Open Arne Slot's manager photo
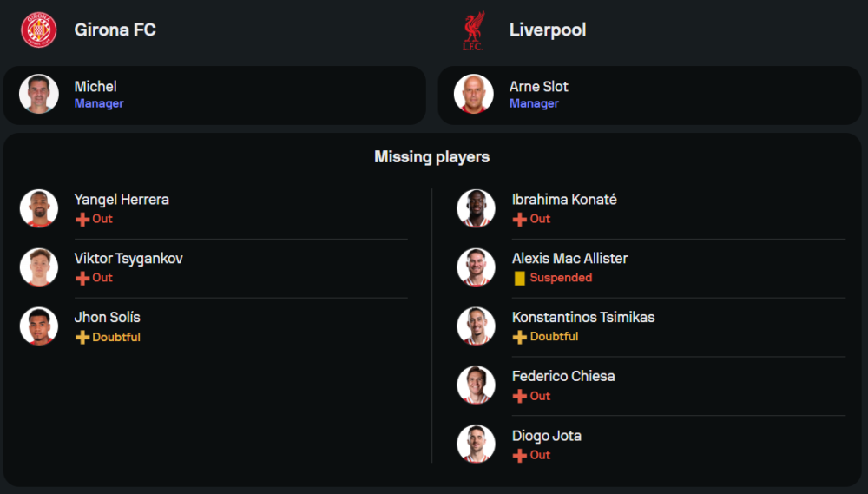 (474, 94)
